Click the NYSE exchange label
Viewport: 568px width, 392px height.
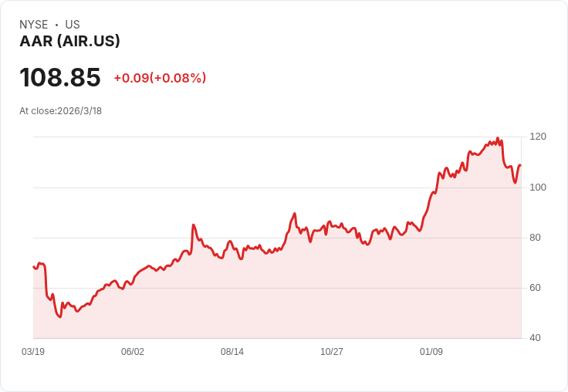[34, 25]
